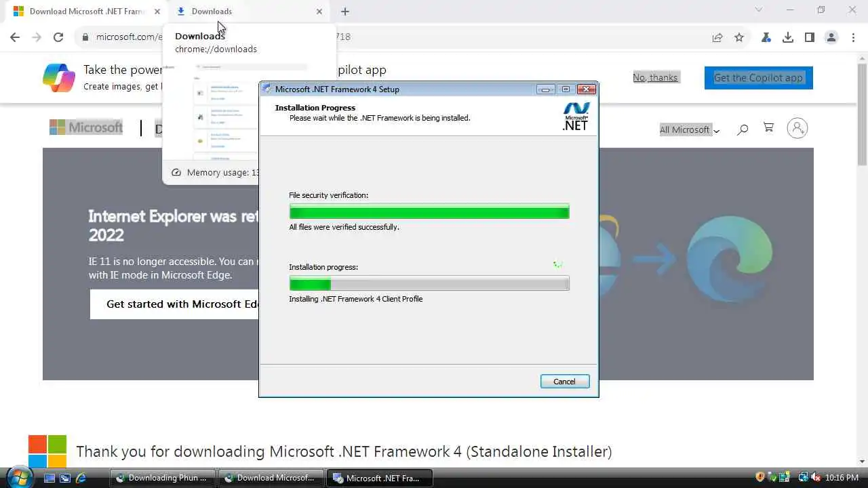Click the lock icon in the address bar
Screen dimensions: 868x488
tap(85, 37)
